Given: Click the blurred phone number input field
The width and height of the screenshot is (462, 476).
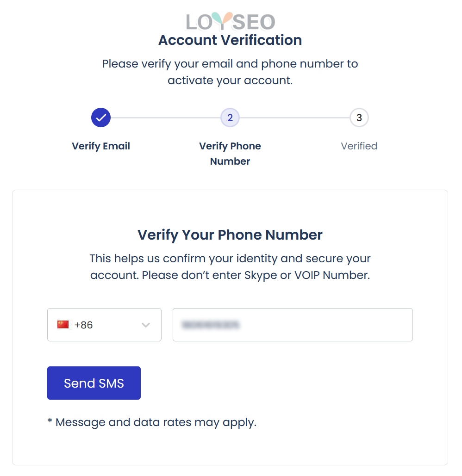Looking at the screenshot, I should [293, 324].
